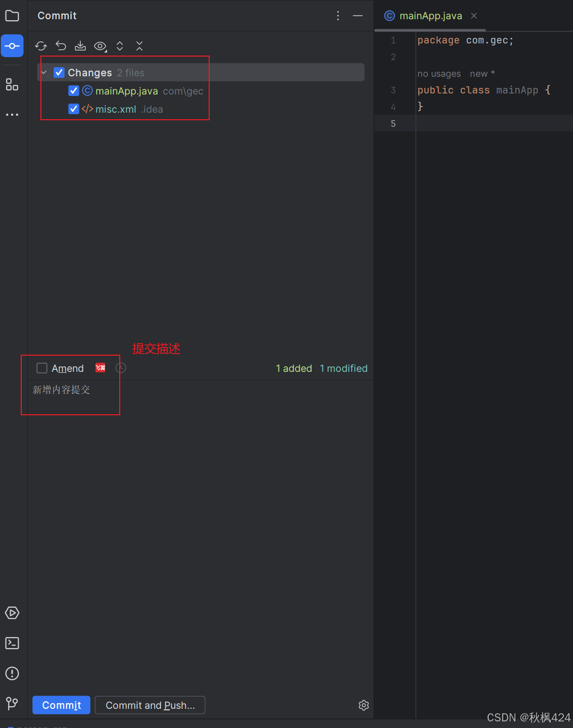
Task: Open the Commit tool window icon in sidebar
Action: point(12,46)
